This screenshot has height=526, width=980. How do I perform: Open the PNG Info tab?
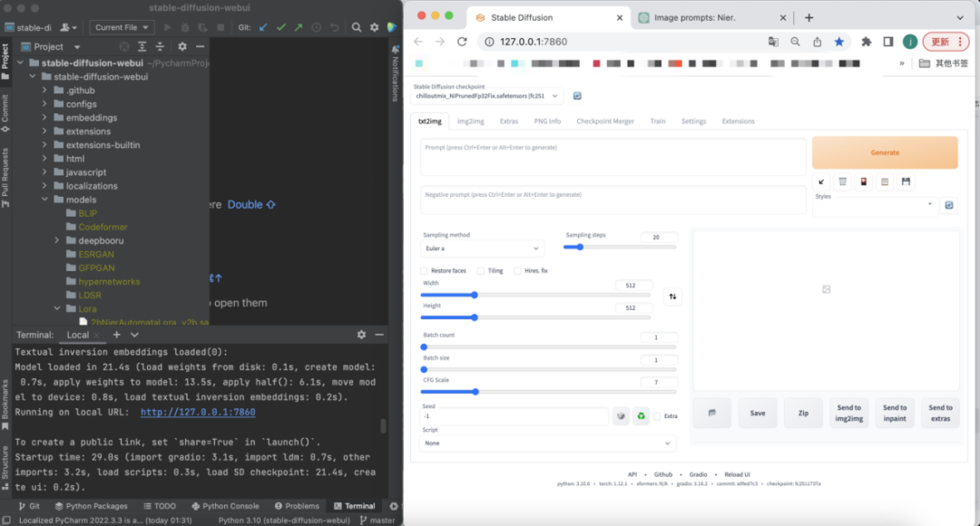[x=547, y=122]
